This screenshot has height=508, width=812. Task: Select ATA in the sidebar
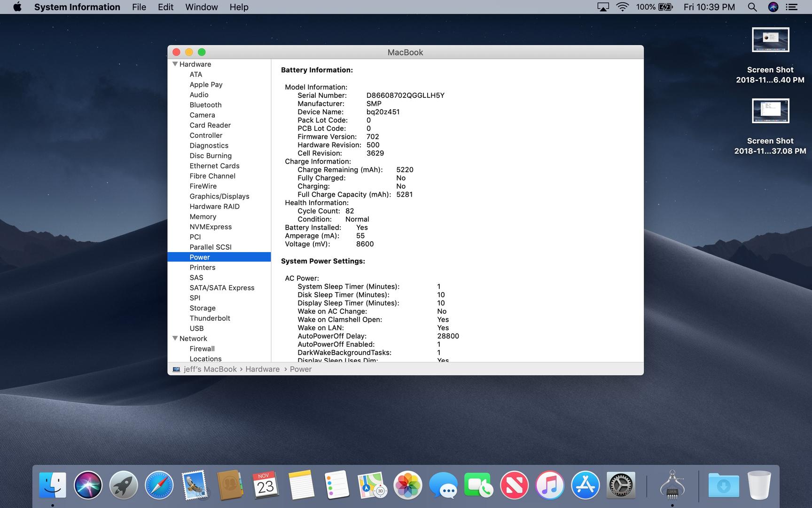[196, 74]
